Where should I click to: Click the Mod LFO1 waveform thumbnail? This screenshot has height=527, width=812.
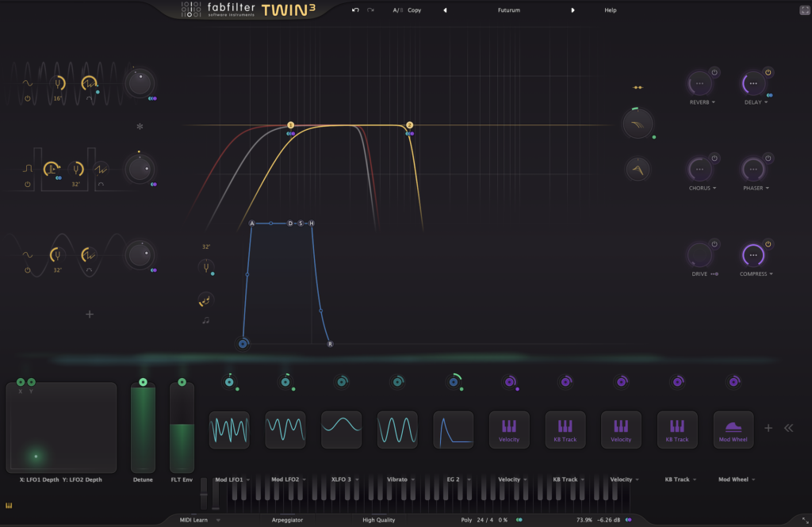click(229, 430)
